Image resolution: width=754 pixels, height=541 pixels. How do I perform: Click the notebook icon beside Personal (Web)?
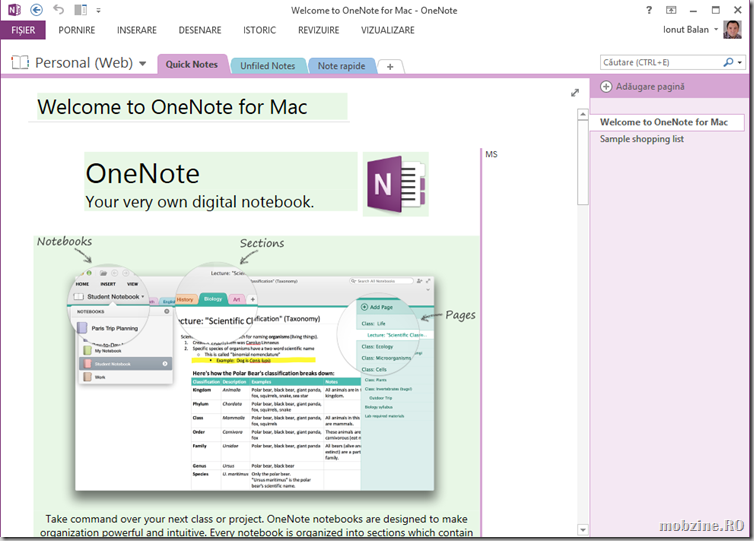click(x=20, y=63)
